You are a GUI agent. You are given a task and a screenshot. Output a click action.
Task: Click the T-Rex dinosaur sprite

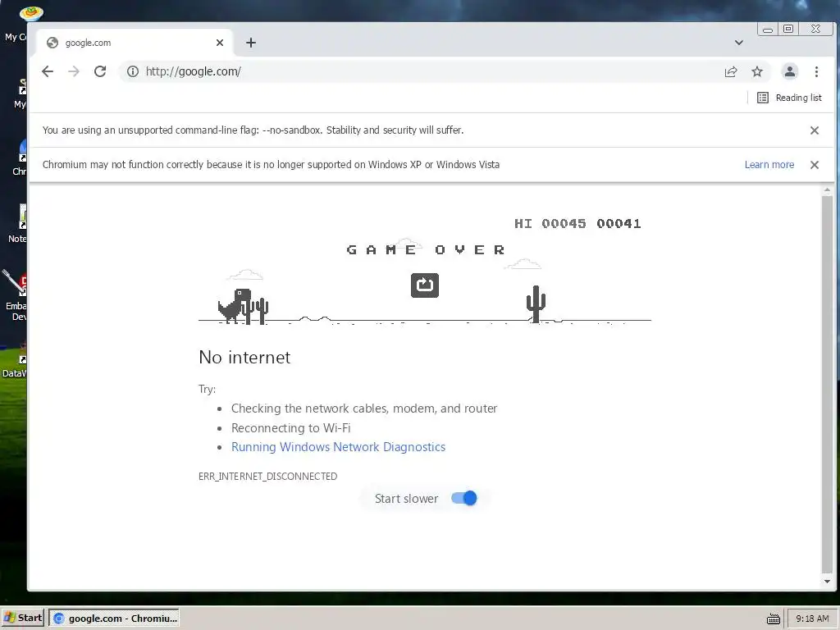[234, 306]
